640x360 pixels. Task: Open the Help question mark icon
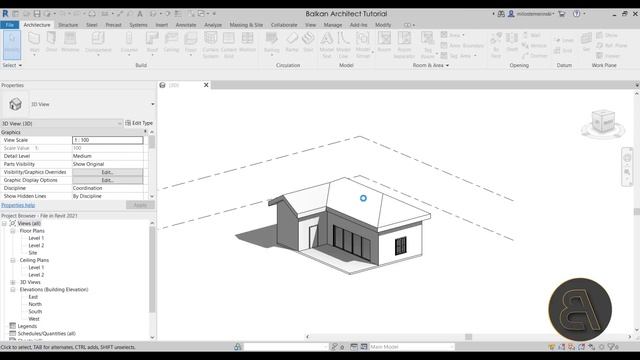point(576,14)
